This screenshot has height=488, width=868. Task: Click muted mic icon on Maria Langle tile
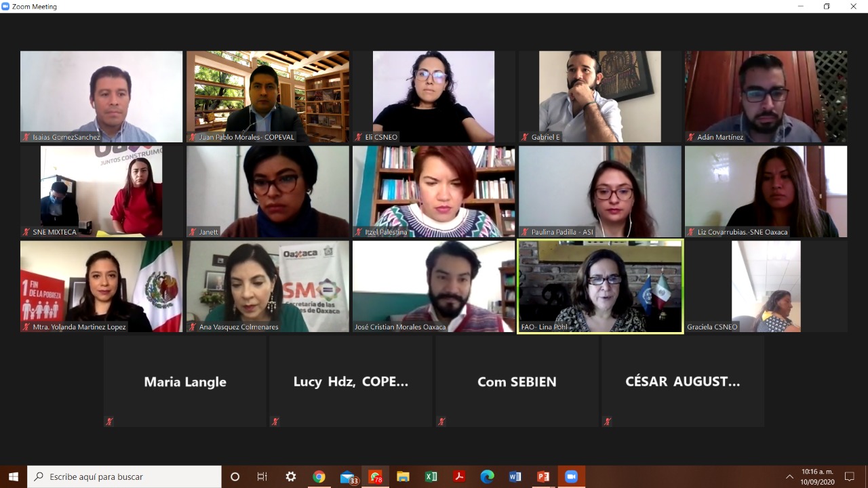click(x=108, y=422)
